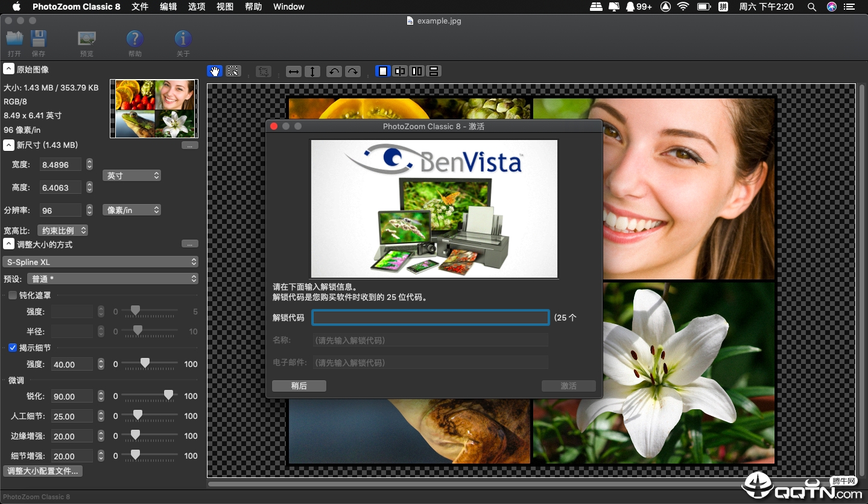Switch to horizontal split preview view
The height and width of the screenshot is (504, 868).
433,71
